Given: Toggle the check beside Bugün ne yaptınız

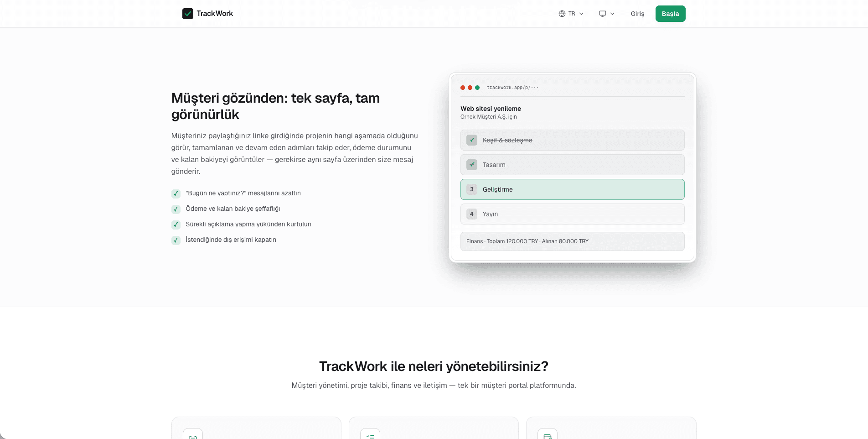Looking at the screenshot, I should [x=176, y=193].
